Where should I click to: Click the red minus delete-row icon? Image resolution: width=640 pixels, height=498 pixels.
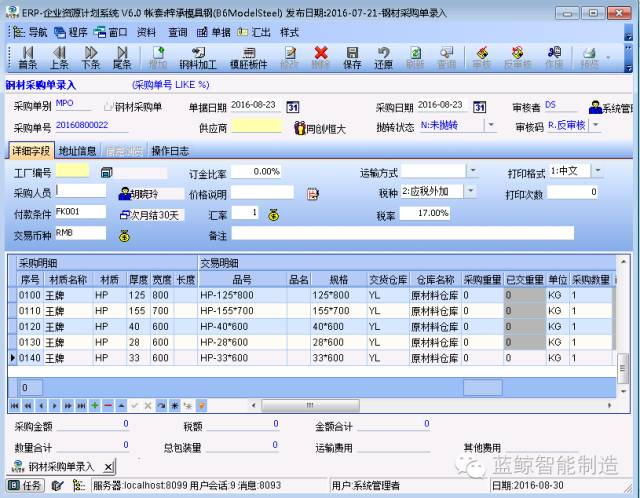(x=108, y=406)
